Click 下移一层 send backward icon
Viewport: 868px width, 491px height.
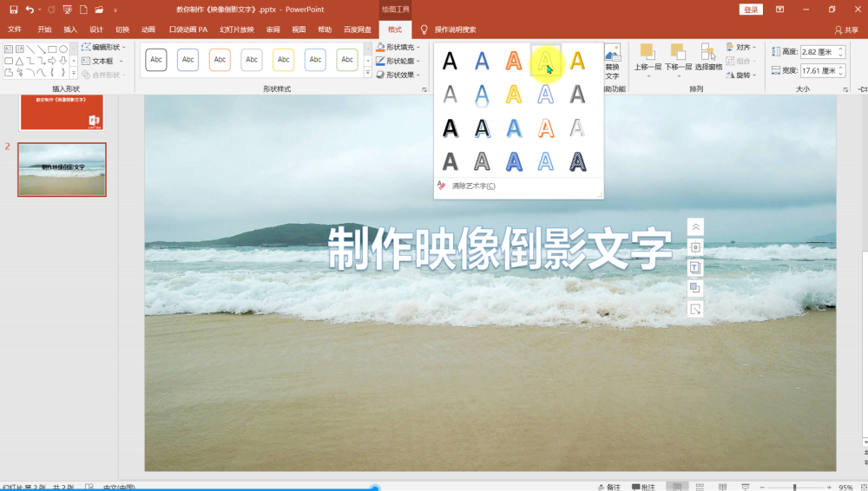(x=678, y=52)
